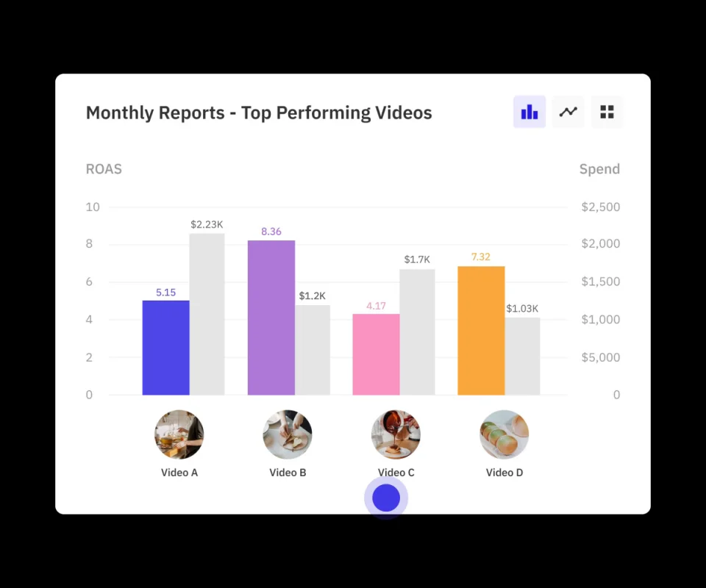Screen dimensions: 706x588
Task: Select the $1.03K gray spend bar
Action: [522, 356]
